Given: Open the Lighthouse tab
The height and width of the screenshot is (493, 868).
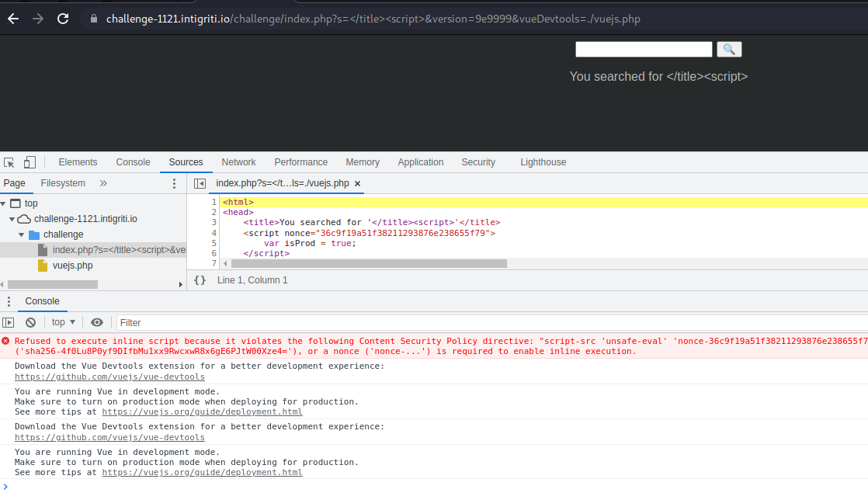Looking at the screenshot, I should coord(543,162).
